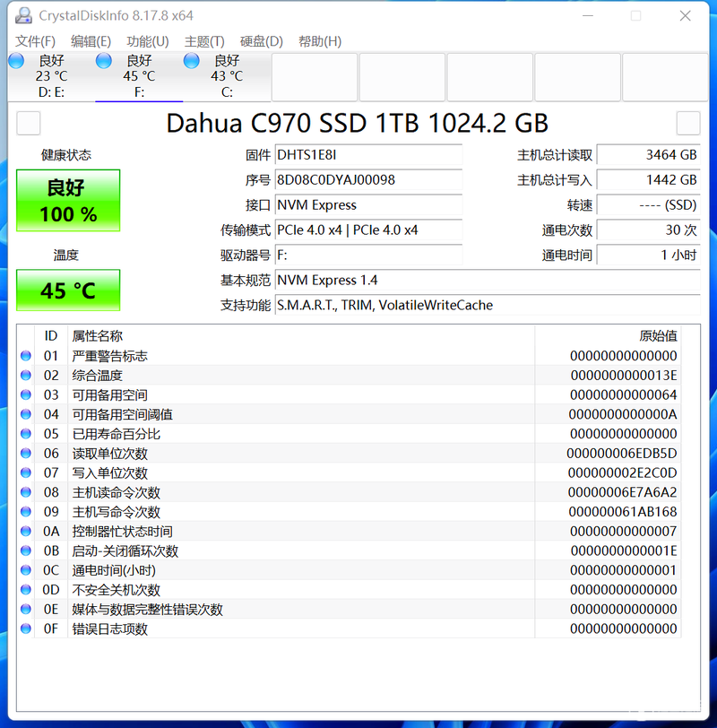Screen dimensions: 717x728
Task: Open the 功能(U) menu
Action: (148, 41)
